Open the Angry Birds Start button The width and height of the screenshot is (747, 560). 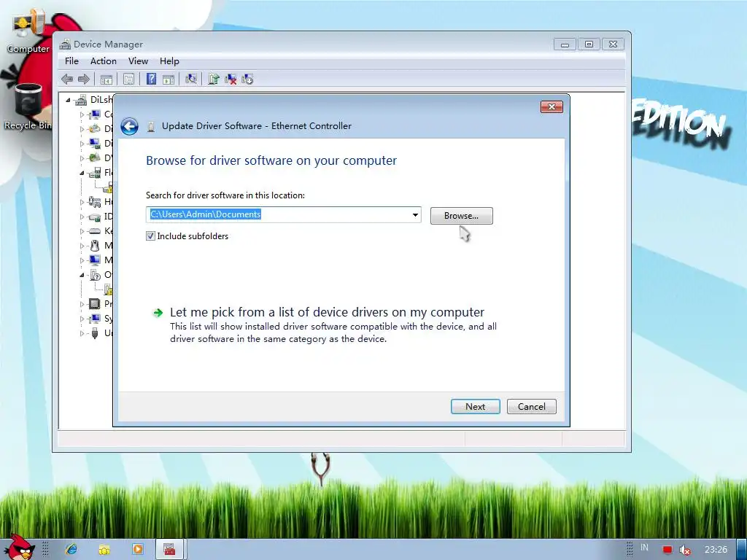[19, 547]
